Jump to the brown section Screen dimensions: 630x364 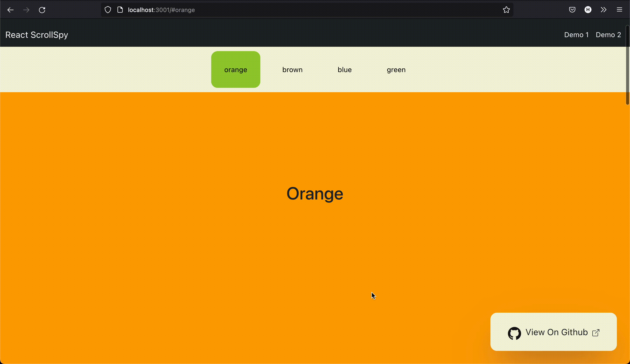click(292, 70)
